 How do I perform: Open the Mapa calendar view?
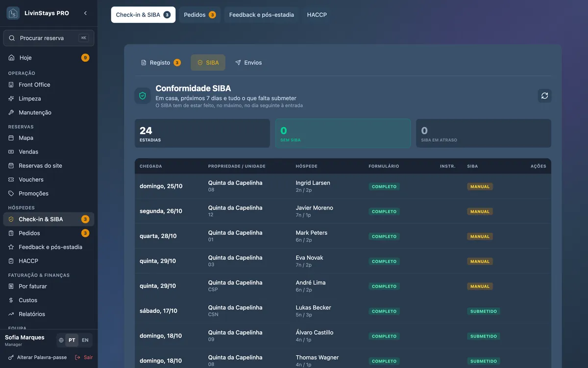click(x=49, y=138)
